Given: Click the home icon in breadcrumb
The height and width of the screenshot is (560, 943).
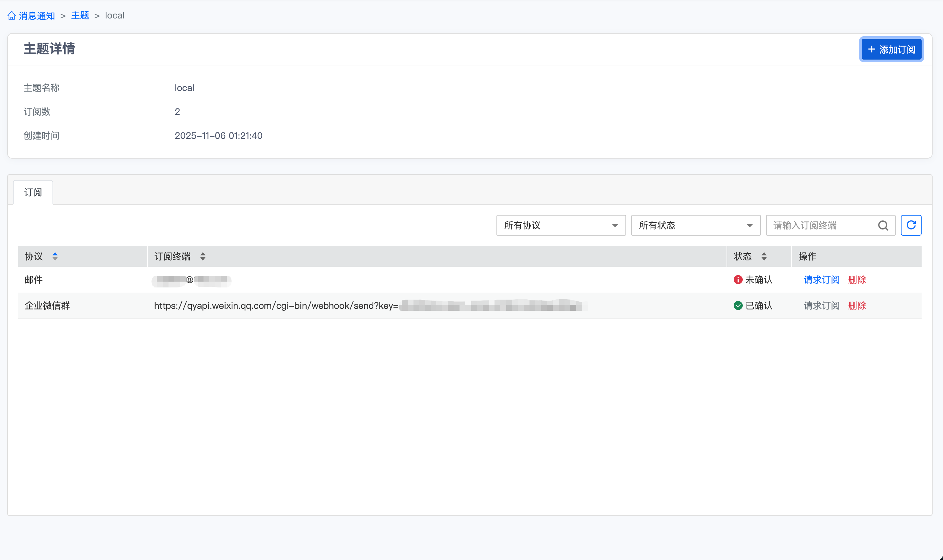Looking at the screenshot, I should 12,16.
